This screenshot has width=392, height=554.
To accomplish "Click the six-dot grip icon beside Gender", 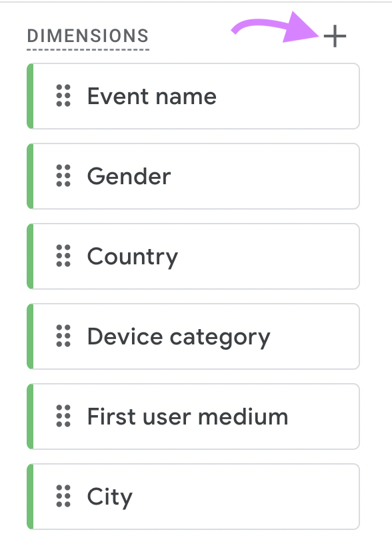I will (62, 176).
